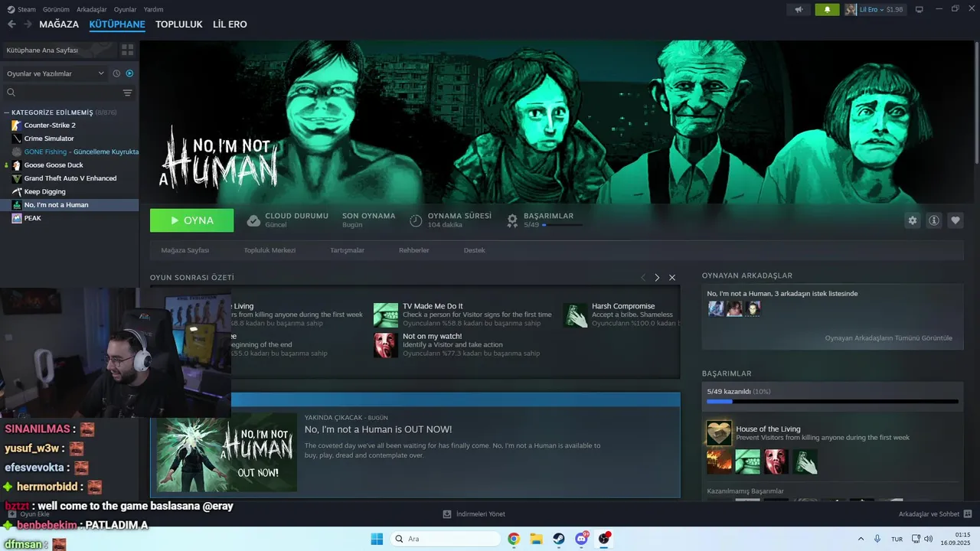Viewport: 980px width, 551px height.
Task: Click first wishlisting friend avatar
Action: coord(716,308)
